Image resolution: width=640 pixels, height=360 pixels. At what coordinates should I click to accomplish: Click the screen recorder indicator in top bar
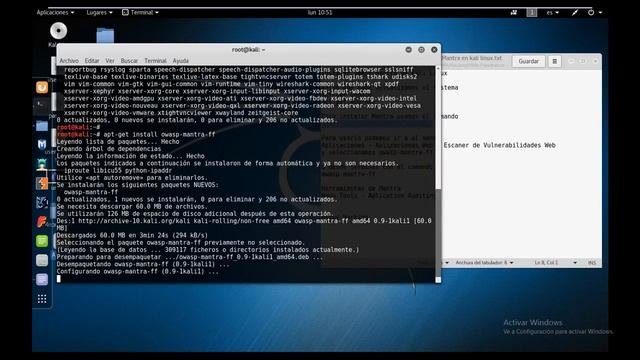[513, 13]
